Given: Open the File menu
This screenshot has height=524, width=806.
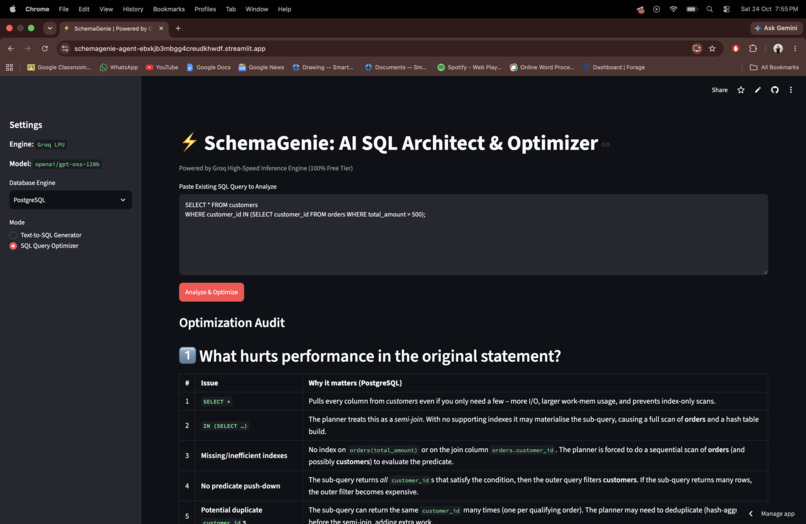Looking at the screenshot, I should (64, 9).
